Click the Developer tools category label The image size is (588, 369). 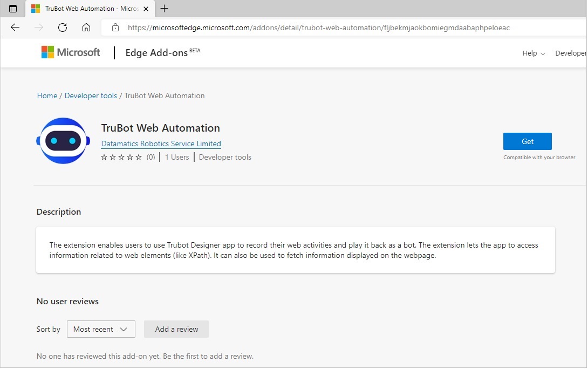point(225,157)
